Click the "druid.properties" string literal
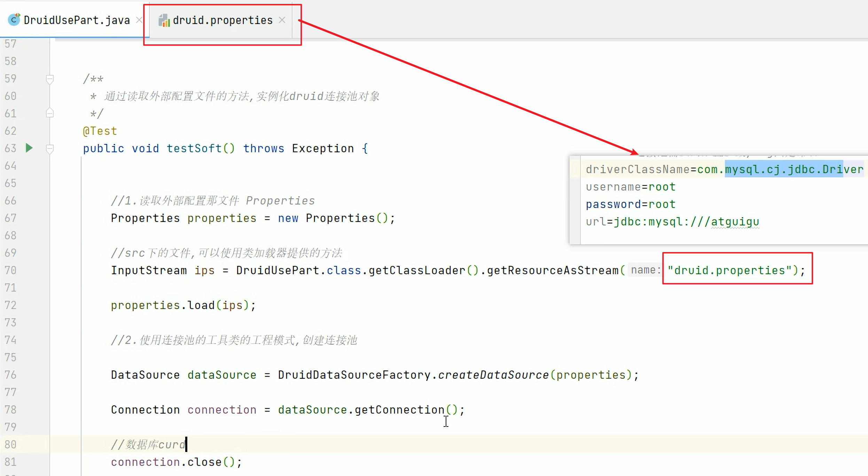The height and width of the screenshot is (476, 868). [729, 270]
